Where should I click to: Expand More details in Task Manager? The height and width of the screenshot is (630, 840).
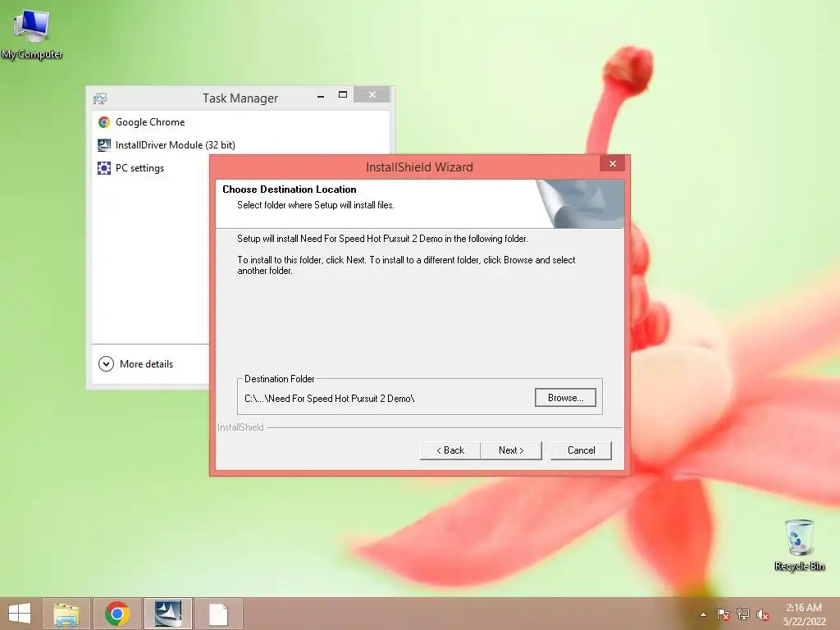click(136, 364)
